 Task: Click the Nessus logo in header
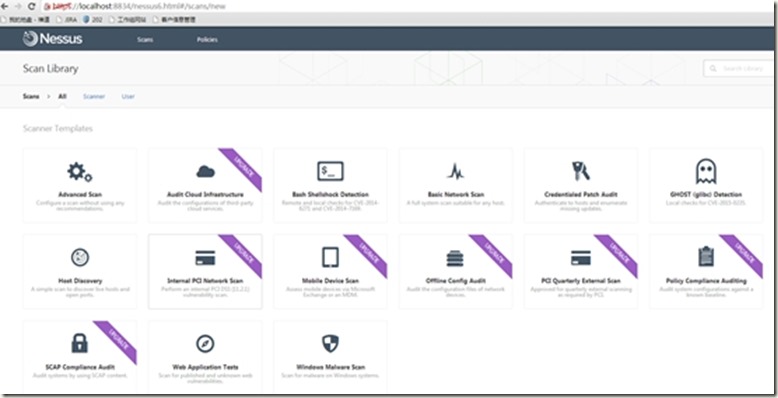(53, 39)
